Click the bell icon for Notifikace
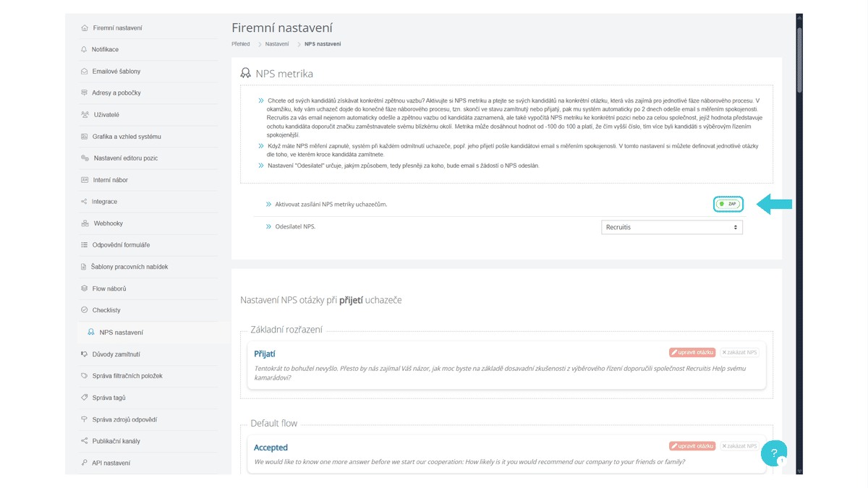The width and height of the screenshot is (868, 488). tap(84, 49)
